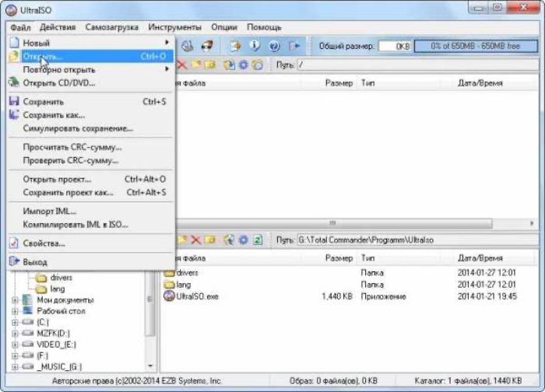Expand the Рабочий стол tree node
The width and height of the screenshot is (545, 392).
pyautogui.click(x=15, y=311)
